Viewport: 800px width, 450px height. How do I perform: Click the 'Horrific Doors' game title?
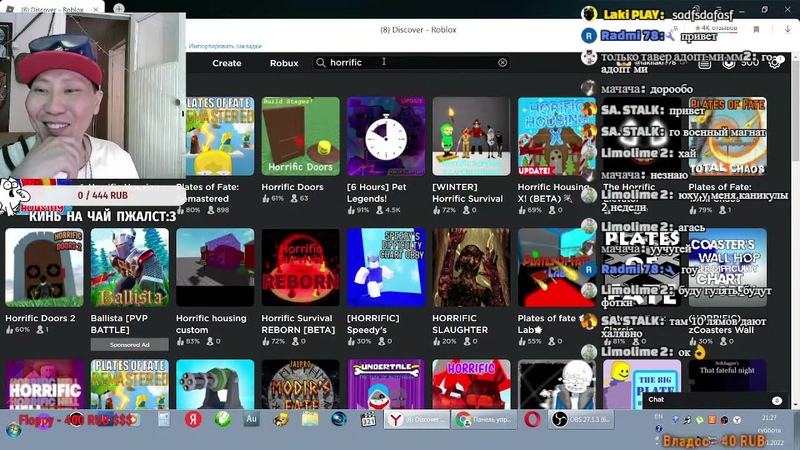[x=292, y=187]
